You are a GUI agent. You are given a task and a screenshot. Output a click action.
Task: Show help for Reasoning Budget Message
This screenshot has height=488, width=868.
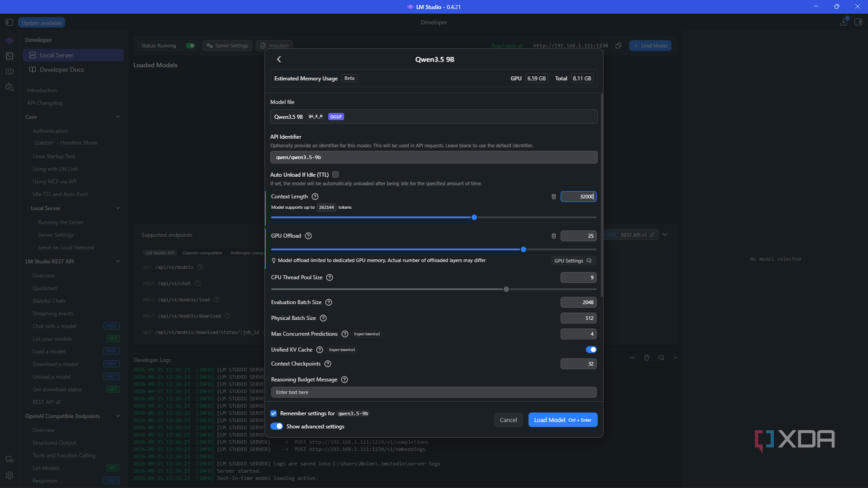click(x=345, y=380)
